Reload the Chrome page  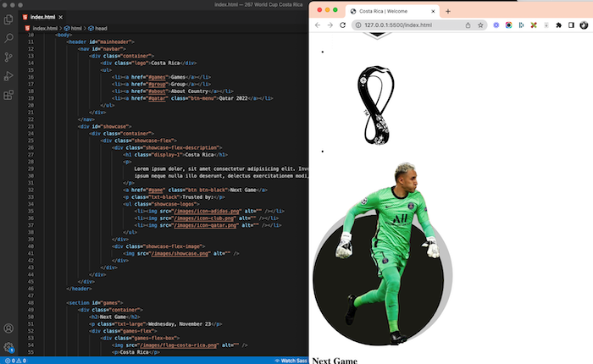(342, 25)
